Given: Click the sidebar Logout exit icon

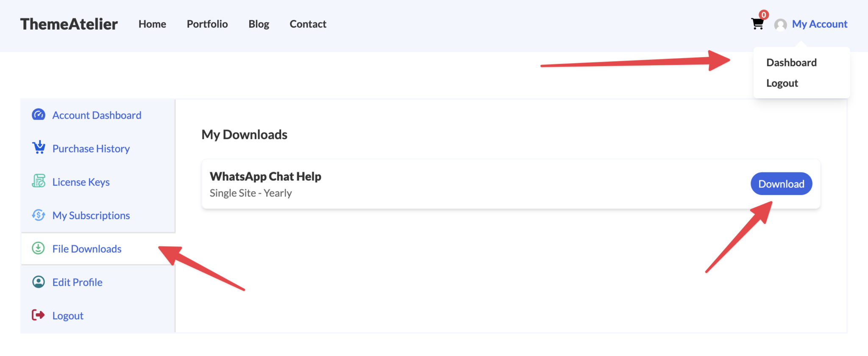Looking at the screenshot, I should (x=39, y=315).
